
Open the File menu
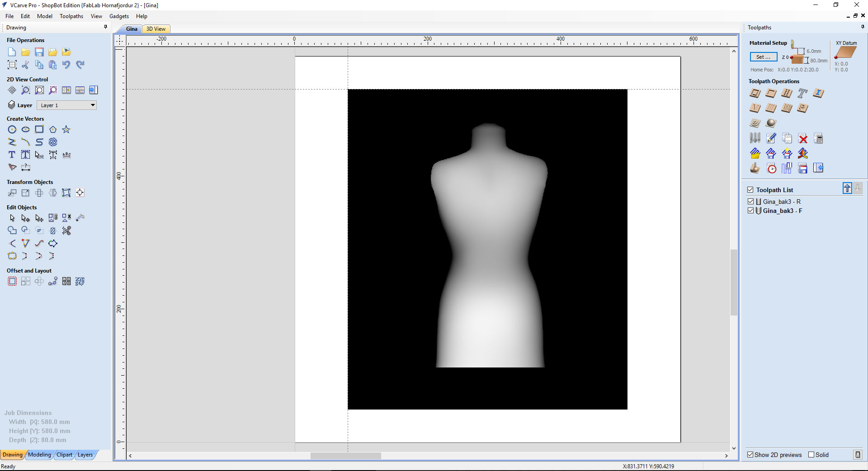[9, 16]
